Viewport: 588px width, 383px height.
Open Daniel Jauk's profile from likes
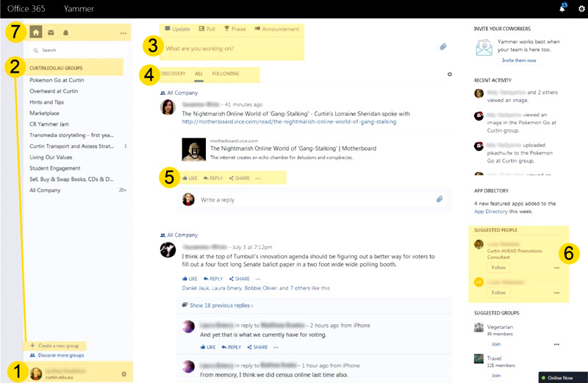(x=196, y=288)
